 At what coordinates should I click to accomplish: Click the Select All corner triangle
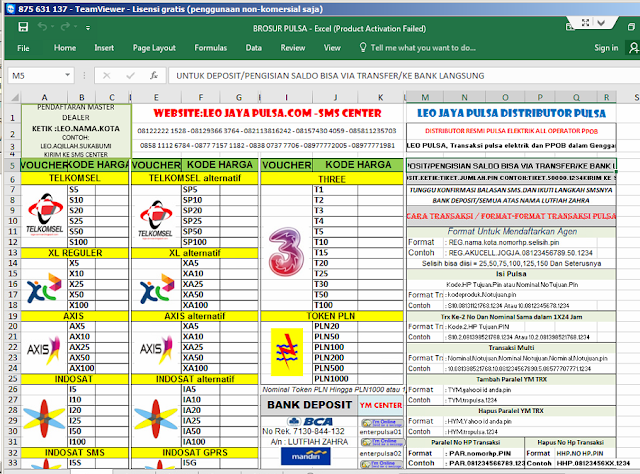click(14, 97)
